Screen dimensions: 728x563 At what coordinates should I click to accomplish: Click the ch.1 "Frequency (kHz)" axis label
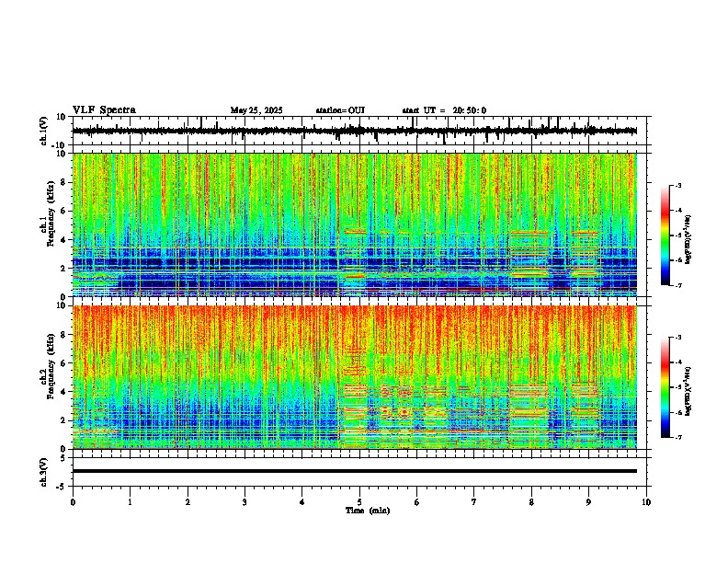[51, 213]
